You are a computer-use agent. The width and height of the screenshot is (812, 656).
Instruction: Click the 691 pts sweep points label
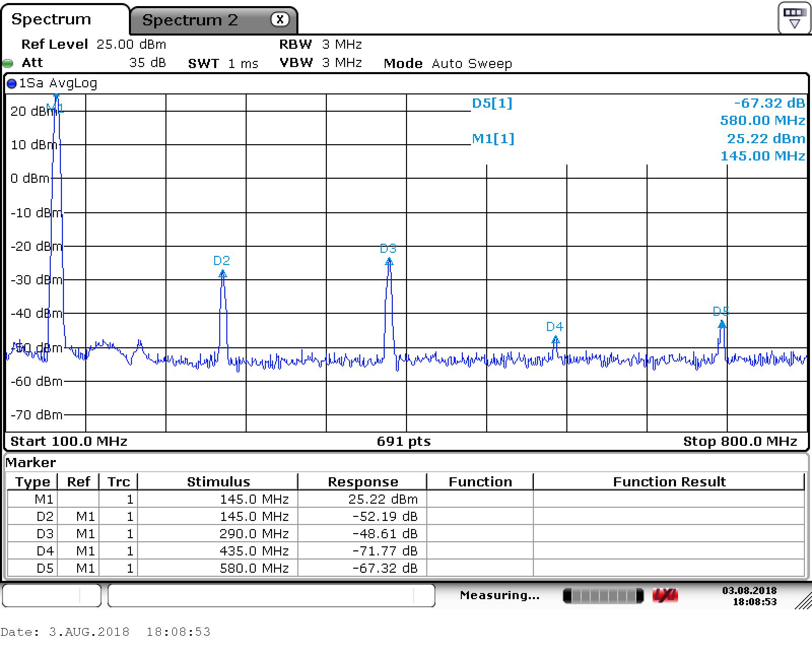[x=403, y=441]
